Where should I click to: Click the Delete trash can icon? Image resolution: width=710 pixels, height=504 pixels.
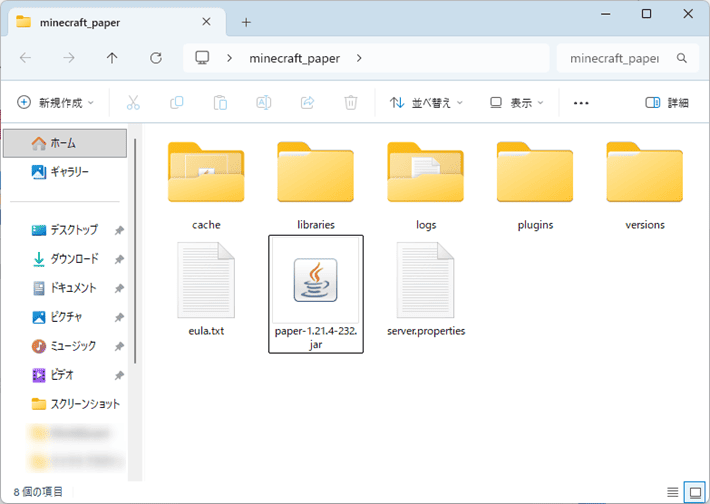[350, 103]
